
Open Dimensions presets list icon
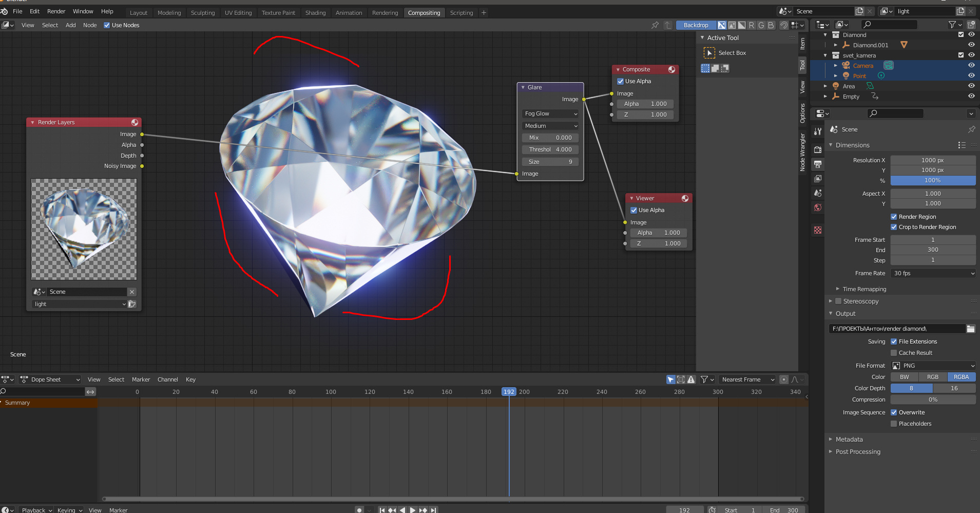click(x=962, y=145)
